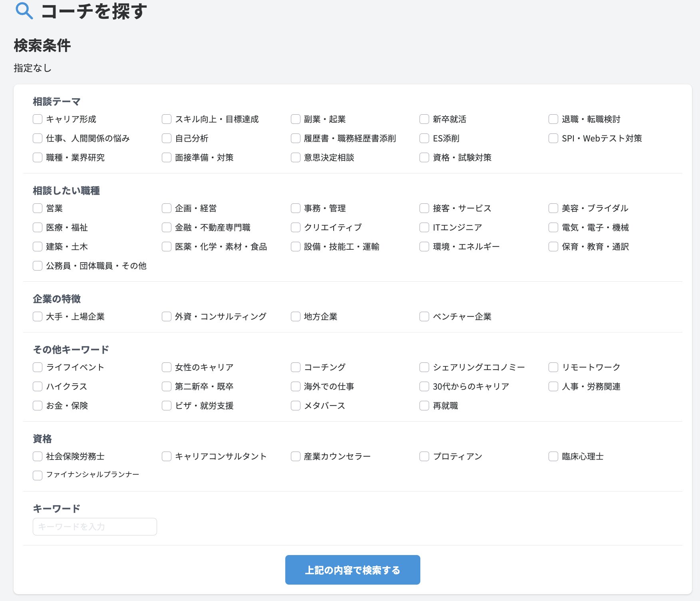
Task: Check the 環境・エネルギー checkbox
Action: coord(424,247)
